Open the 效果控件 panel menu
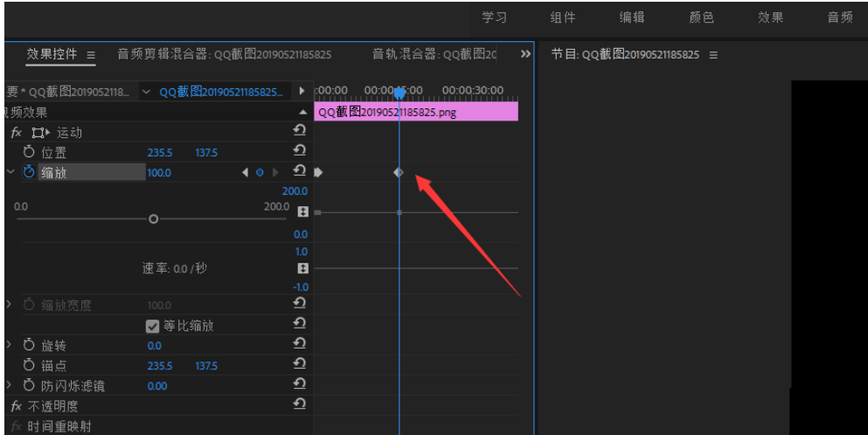868x435 pixels. point(91,55)
